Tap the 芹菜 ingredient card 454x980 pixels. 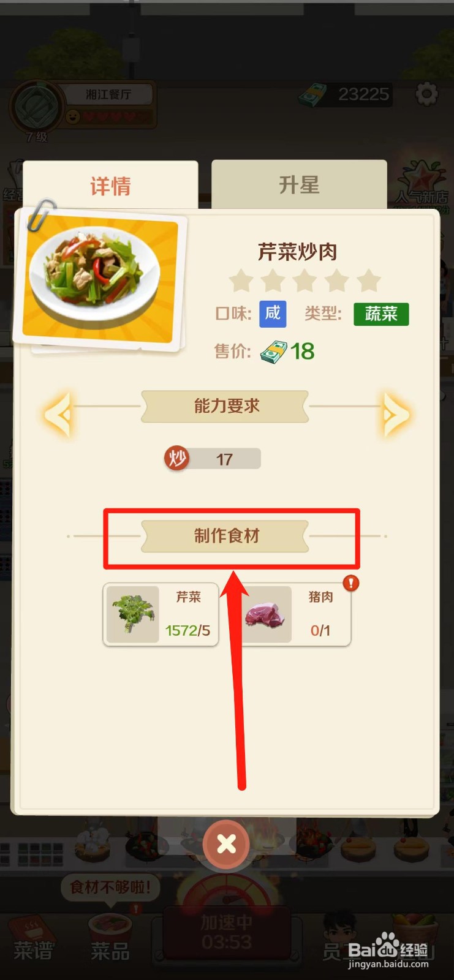point(161,614)
